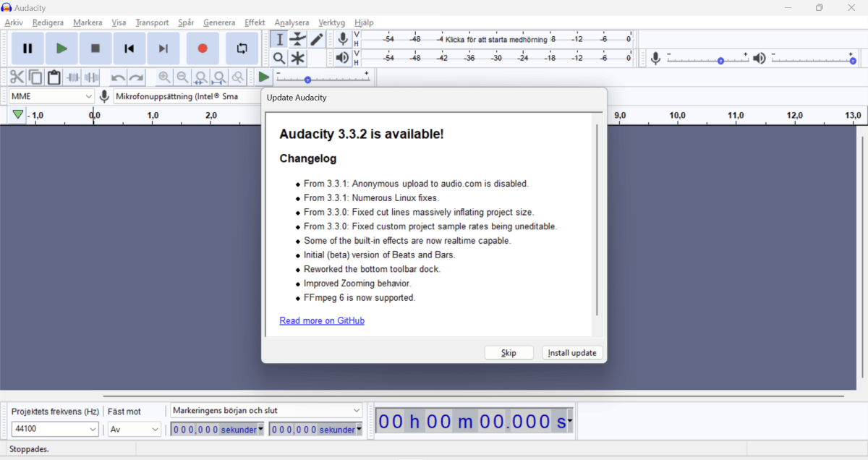The height and width of the screenshot is (460, 868).
Task: Click the record meter microphone icon
Action: [x=343, y=39]
